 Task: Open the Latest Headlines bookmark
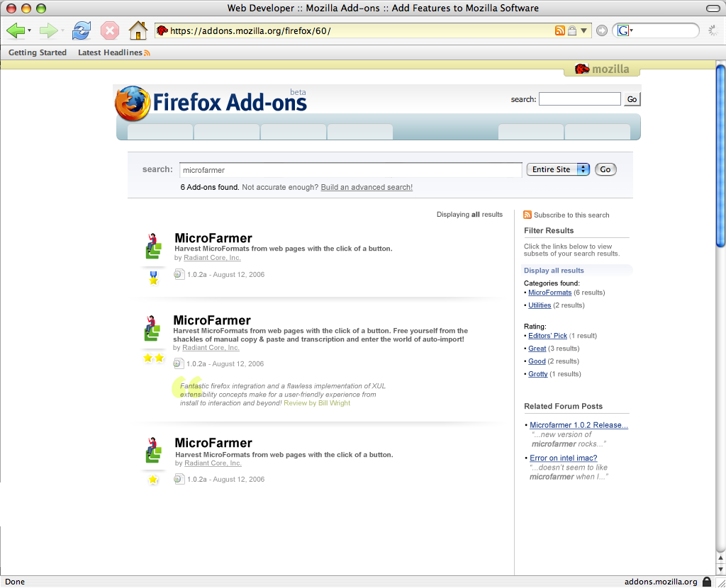[114, 52]
